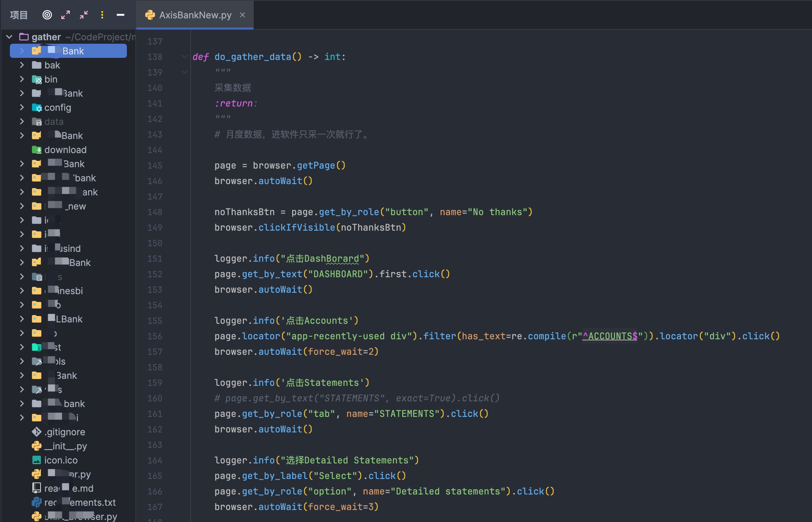The image size is (812, 522).
Task: Open the icon.ico file
Action: [61, 460]
